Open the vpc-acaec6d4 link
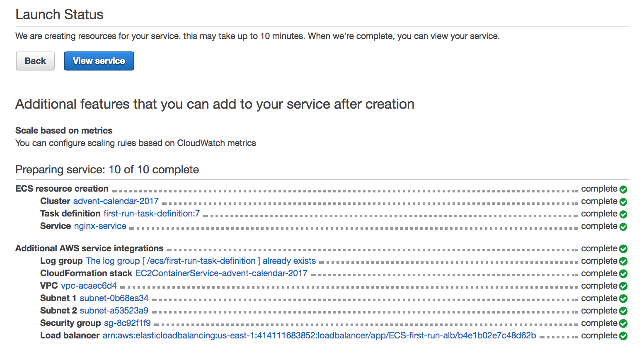644x355 pixels. pos(89,286)
